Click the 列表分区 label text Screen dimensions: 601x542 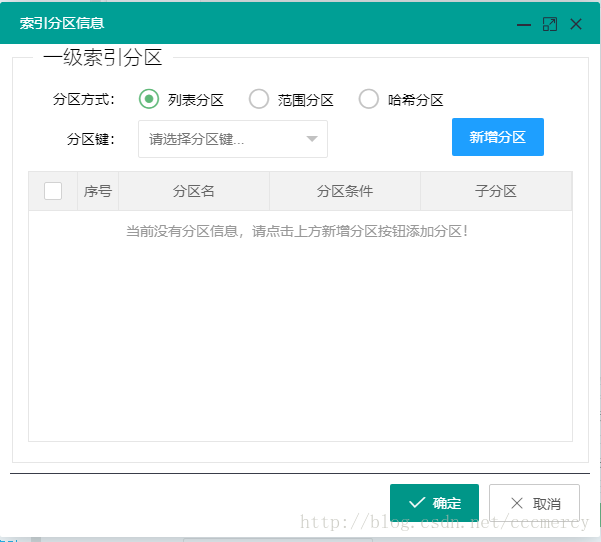coord(195,100)
